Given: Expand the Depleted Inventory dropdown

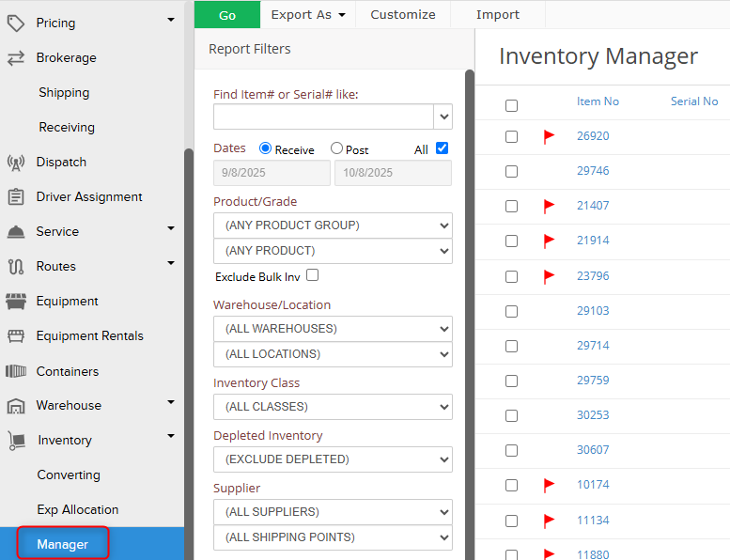Looking at the screenshot, I should pos(333,459).
